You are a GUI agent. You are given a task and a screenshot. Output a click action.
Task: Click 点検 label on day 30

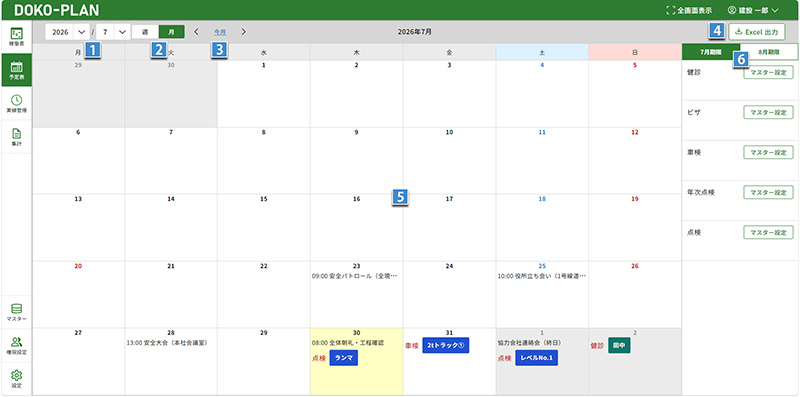click(318, 358)
